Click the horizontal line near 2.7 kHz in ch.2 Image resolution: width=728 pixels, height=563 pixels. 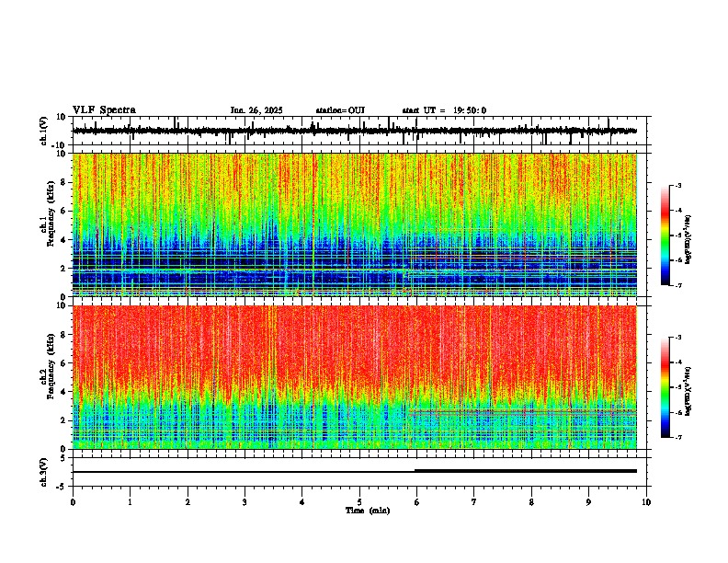(523, 410)
